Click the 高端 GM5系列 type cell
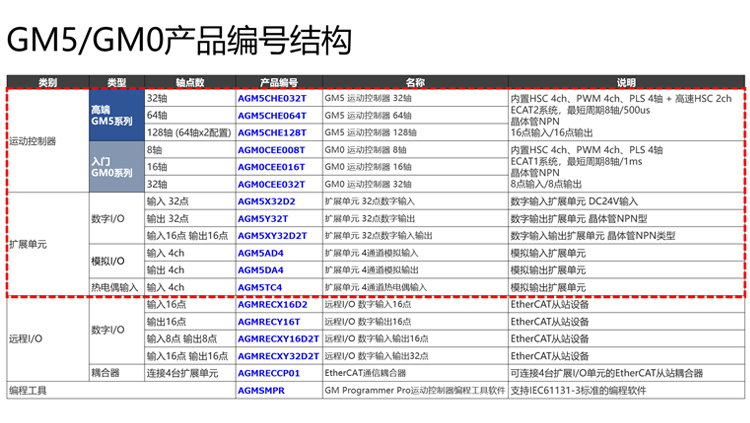The width and height of the screenshot is (750, 423). pos(115,115)
